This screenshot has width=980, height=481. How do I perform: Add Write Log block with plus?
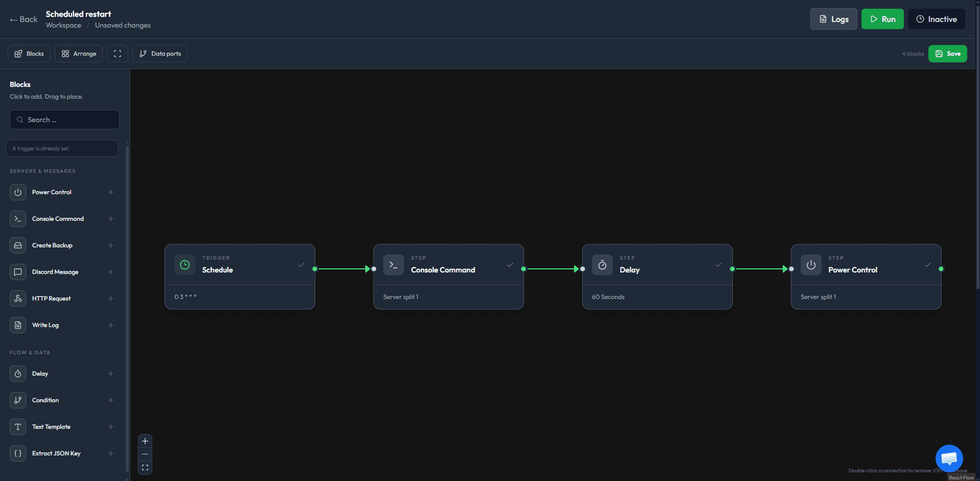click(x=111, y=325)
